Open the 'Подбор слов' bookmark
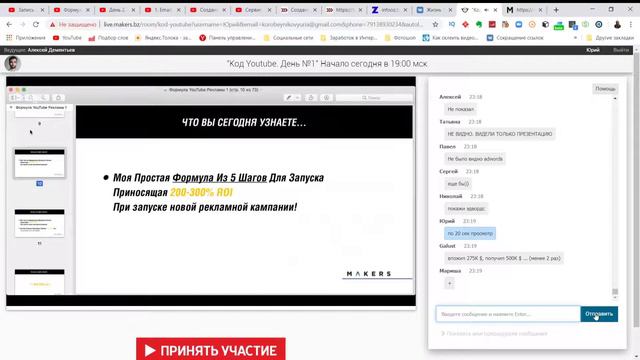Image resolution: width=640 pixels, height=360 pixels. click(x=108, y=38)
